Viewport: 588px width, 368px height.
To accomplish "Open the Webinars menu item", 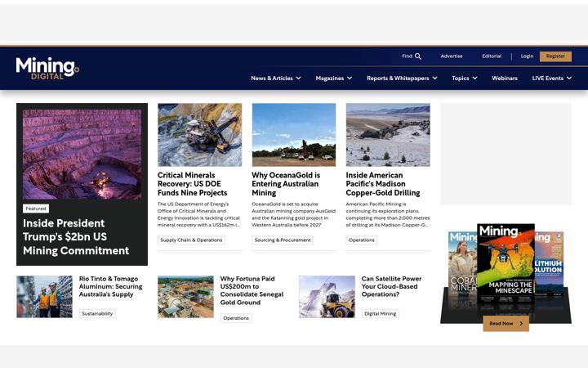I will (505, 79).
